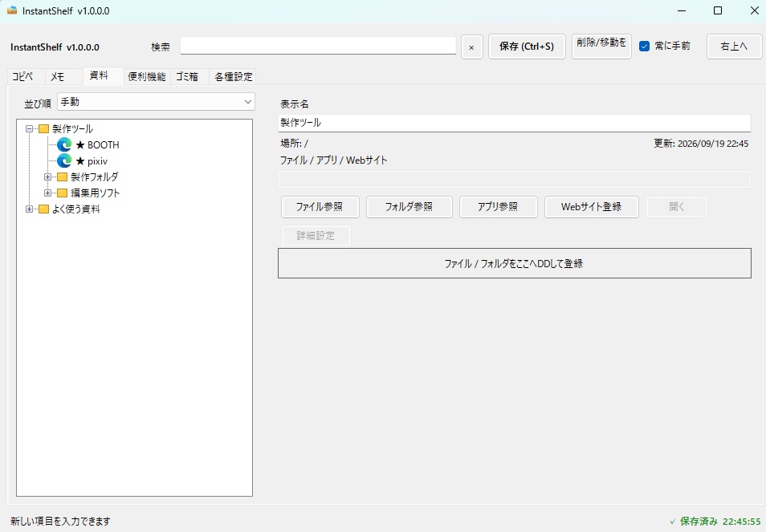Image resolution: width=766 pixels, height=532 pixels.
Task: Click the 削除/移動を button
Action: coord(601,47)
